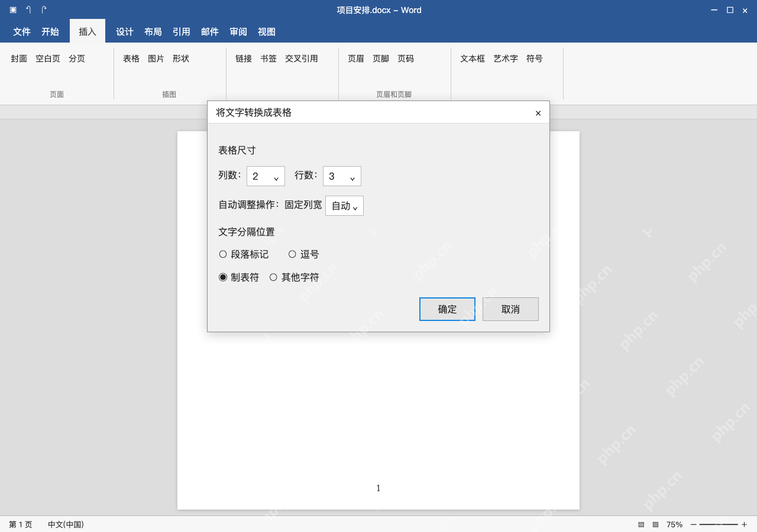
Task: Click the zoom slider in status bar
Action: [719, 524]
